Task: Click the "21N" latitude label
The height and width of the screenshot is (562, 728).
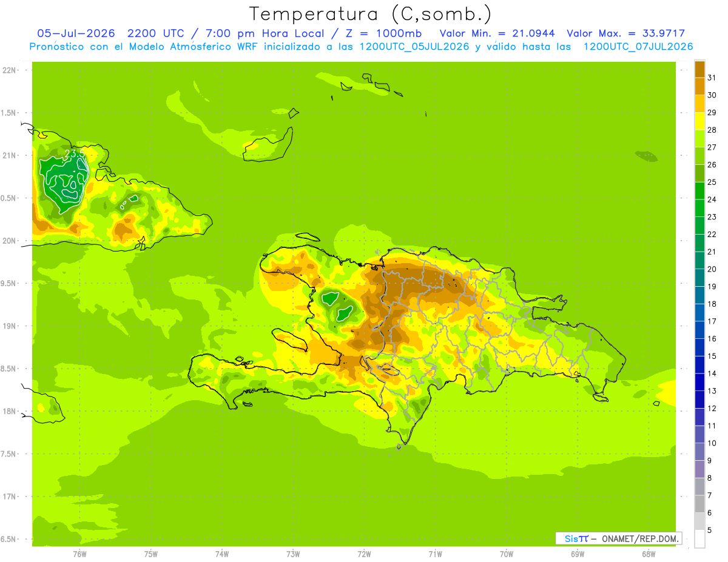Action: point(9,155)
